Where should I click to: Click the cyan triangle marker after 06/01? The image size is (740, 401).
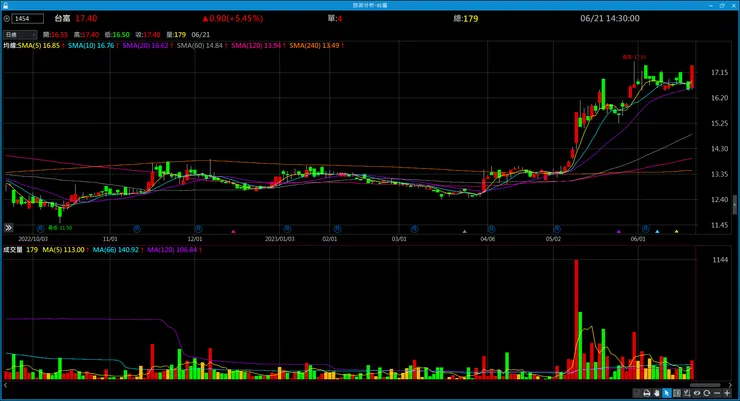[x=657, y=232]
